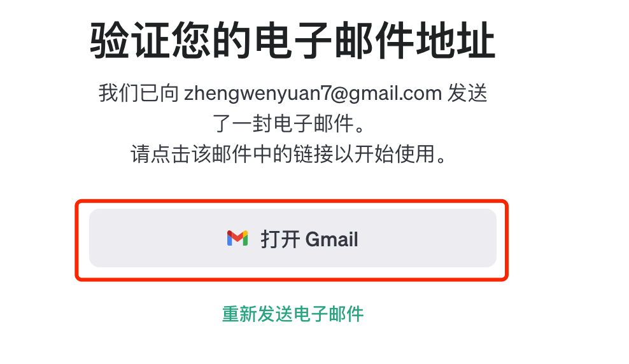The height and width of the screenshot is (364, 629).
Task: Click the 打开 Gmail label text
Action: pos(309,239)
